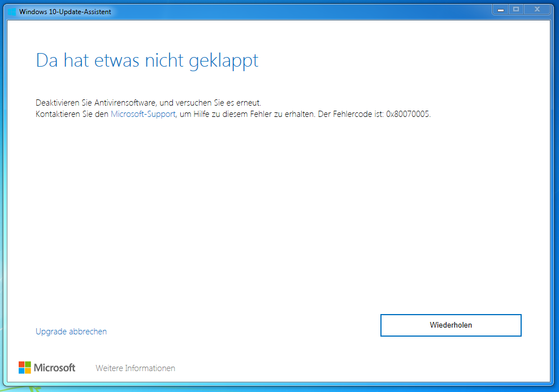Close the Windows 10-Update-Assistent window

538,10
